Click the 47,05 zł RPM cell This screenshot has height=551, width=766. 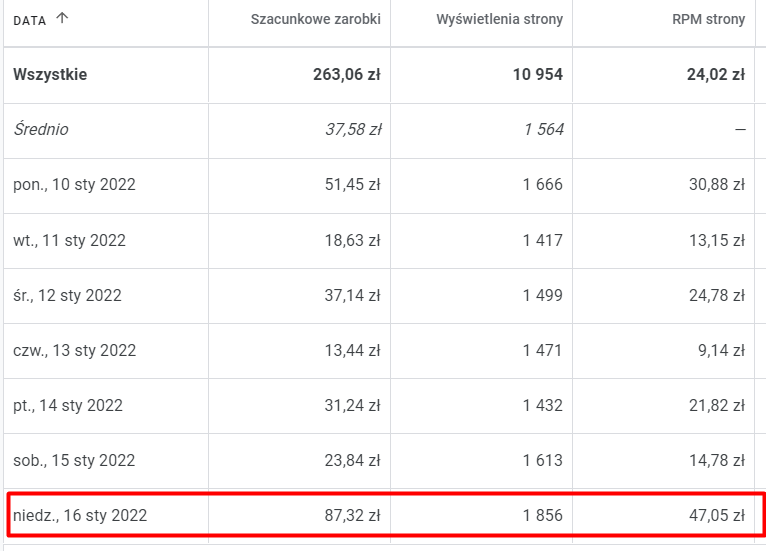tap(717, 516)
